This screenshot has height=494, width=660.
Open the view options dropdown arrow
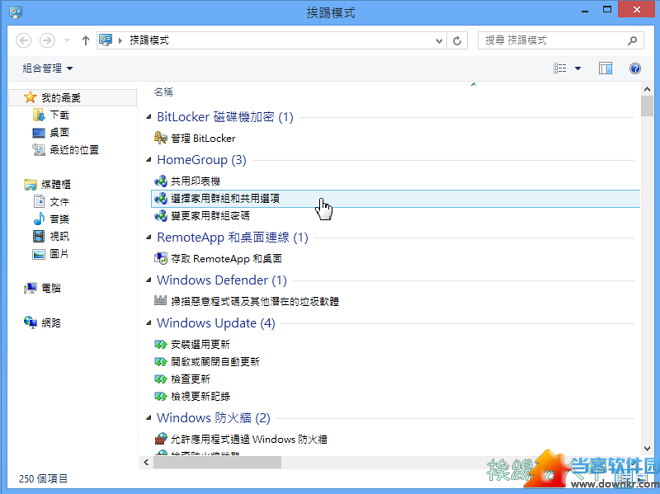pyautogui.click(x=578, y=68)
